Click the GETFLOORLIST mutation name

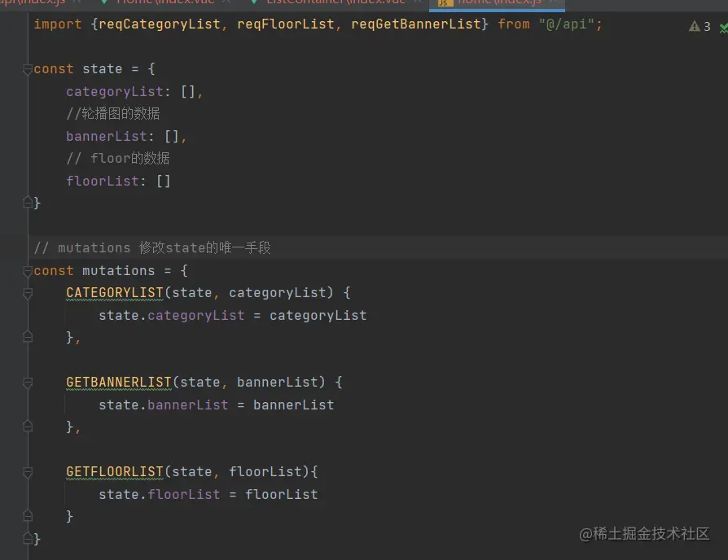[x=115, y=472]
